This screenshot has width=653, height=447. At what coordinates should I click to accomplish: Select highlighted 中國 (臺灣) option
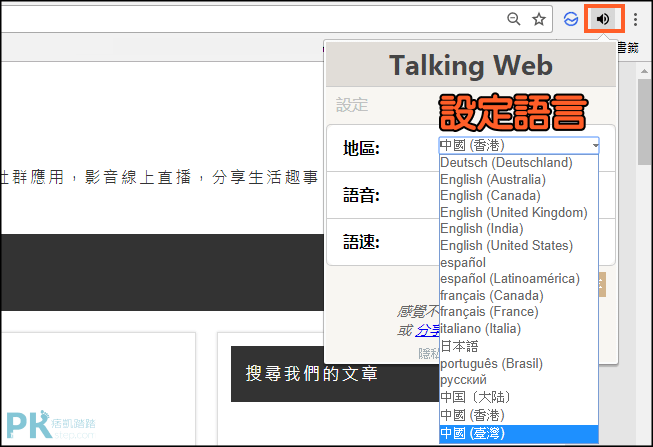pos(519,434)
